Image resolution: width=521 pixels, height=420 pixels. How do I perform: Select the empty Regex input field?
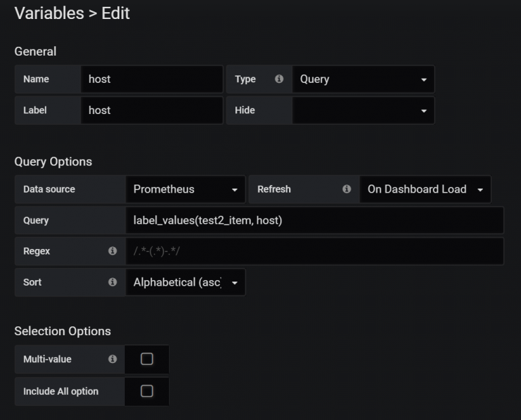[314, 251]
